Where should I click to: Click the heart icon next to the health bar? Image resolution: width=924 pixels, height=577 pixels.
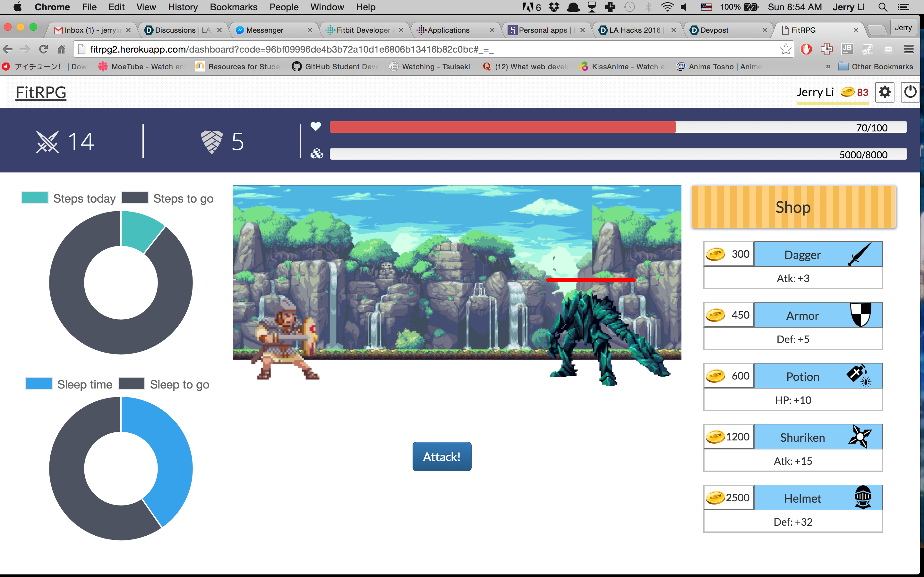pyautogui.click(x=316, y=127)
